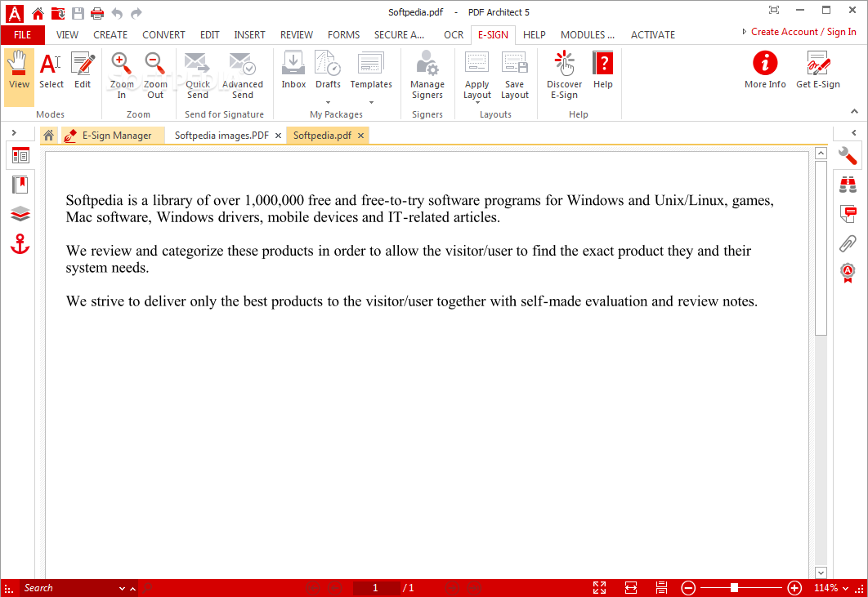
Task: Click the Search input field
Action: tap(69, 588)
